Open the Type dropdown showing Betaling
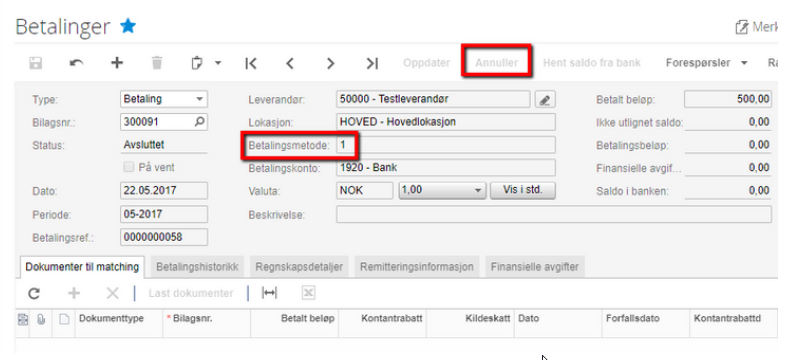This screenshot has width=789, height=360. coord(164,99)
